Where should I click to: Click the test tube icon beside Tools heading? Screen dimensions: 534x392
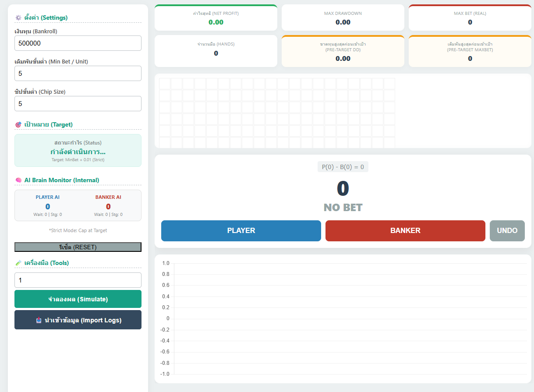click(x=18, y=263)
